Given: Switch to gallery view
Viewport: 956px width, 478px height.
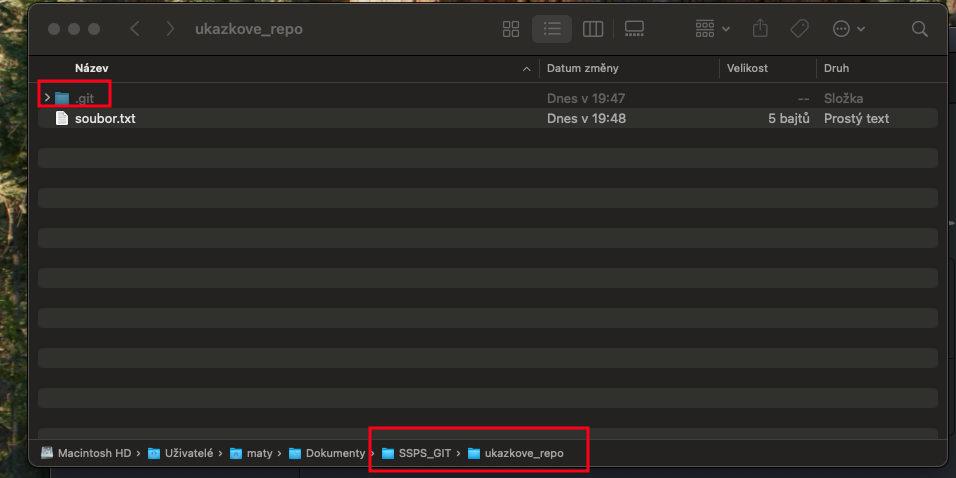Looking at the screenshot, I should tap(634, 29).
